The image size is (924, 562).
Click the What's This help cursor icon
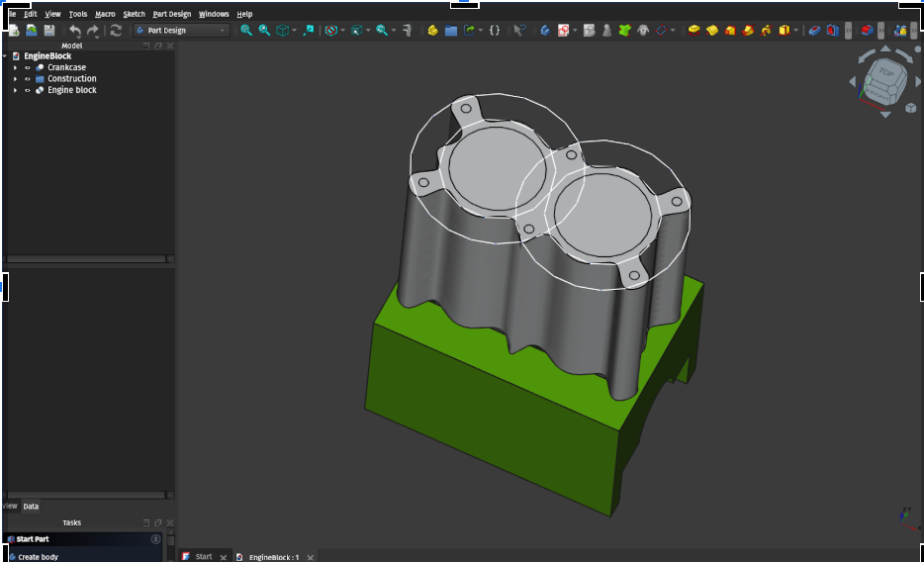518,31
